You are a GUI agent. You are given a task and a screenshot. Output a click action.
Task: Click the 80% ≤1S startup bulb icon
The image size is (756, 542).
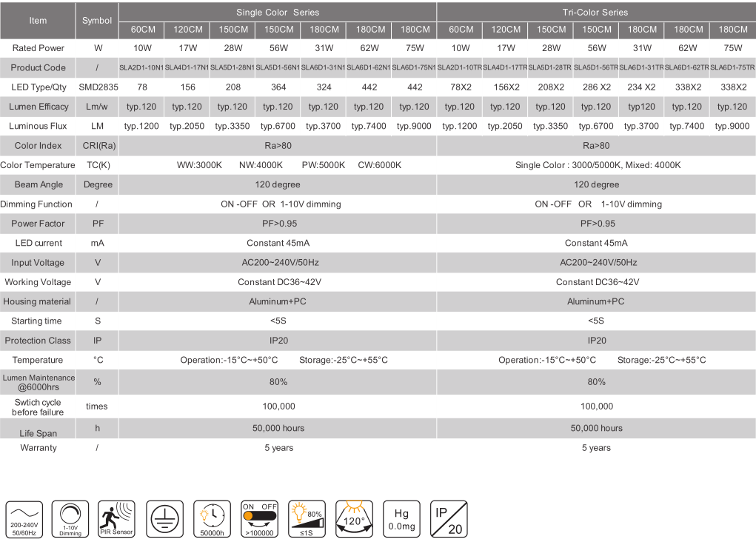[x=307, y=519]
